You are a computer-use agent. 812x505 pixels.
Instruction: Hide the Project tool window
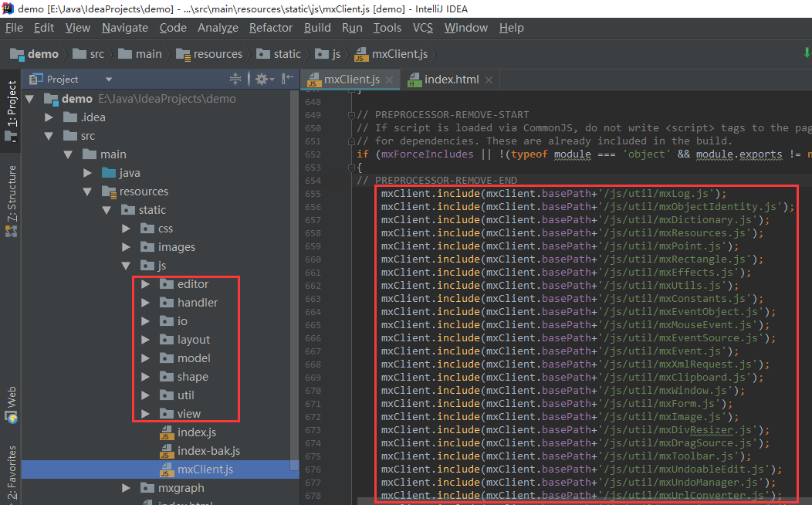pos(288,79)
